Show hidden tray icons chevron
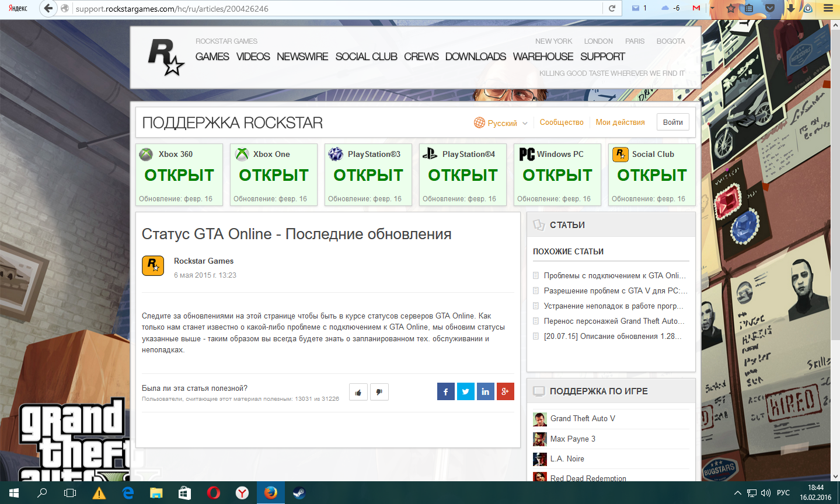This screenshot has width=840, height=504. (x=737, y=493)
